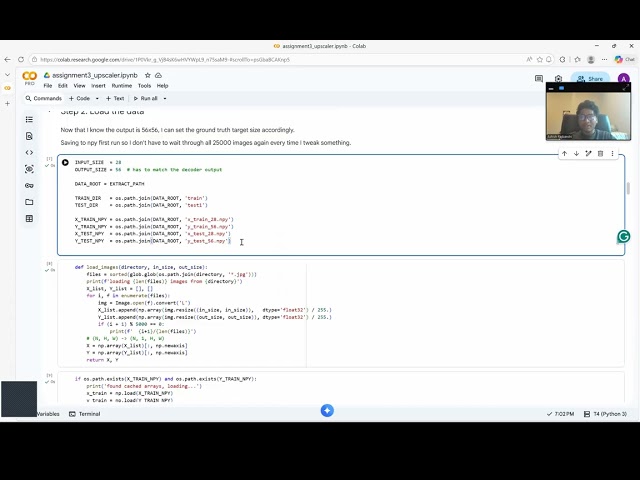
Task: Click the AI edit pencil icon on cell
Action: pyautogui.click(x=588, y=153)
